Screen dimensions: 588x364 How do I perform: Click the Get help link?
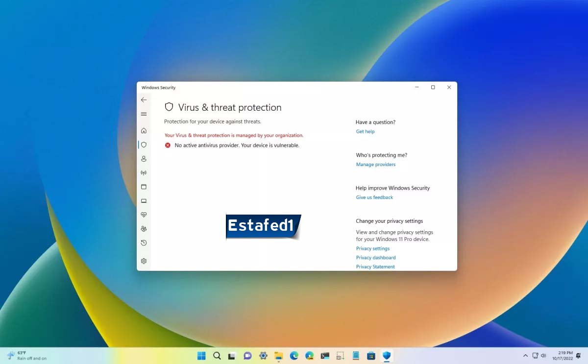tap(365, 131)
